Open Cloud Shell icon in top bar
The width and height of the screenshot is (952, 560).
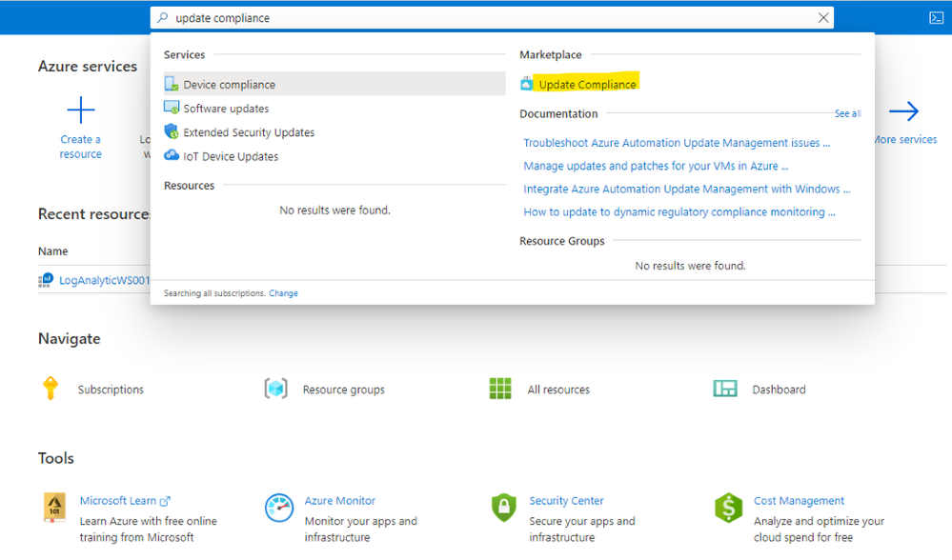click(x=936, y=18)
